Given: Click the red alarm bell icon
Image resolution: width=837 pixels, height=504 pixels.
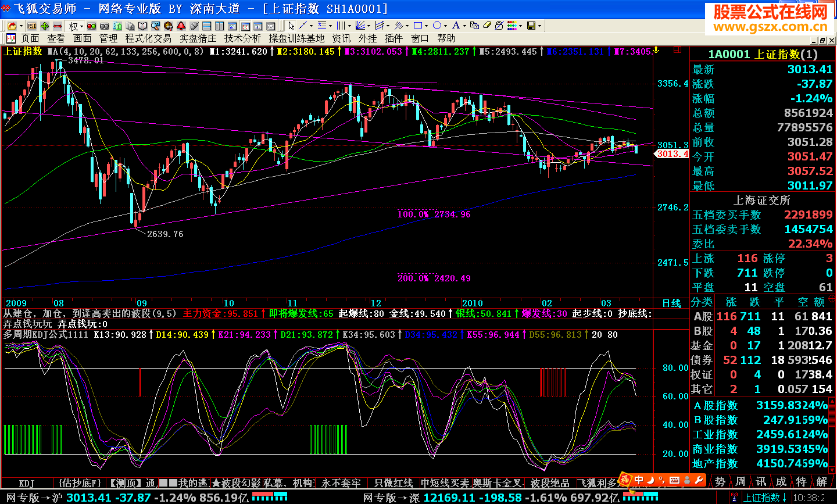Looking at the screenshot, I should tap(181, 26).
